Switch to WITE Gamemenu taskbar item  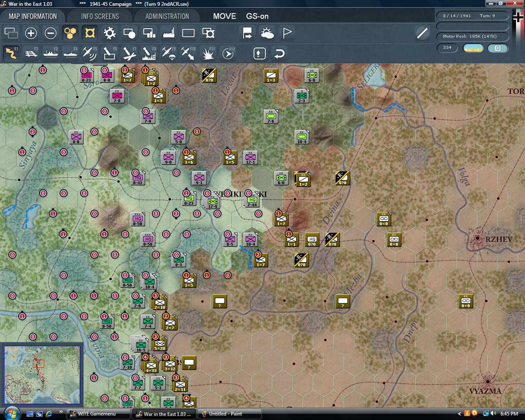(98, 414)
